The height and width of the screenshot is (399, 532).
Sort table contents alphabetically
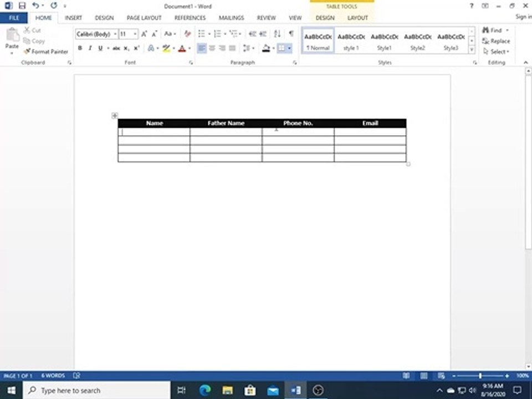(x=277, y=34)
